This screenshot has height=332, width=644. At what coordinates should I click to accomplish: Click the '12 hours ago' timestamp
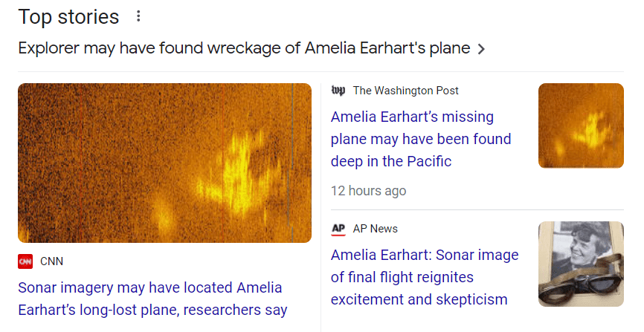click(x=369, y=191)
